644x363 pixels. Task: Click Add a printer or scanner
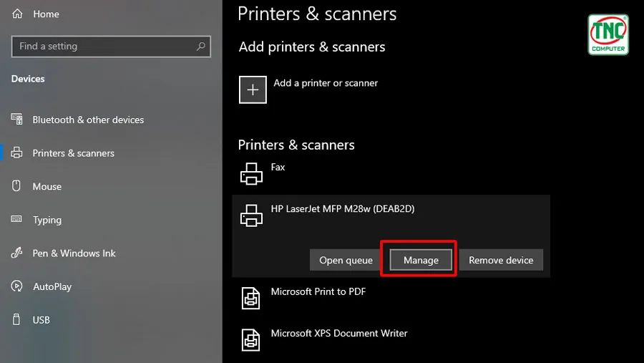coord(326,83)
